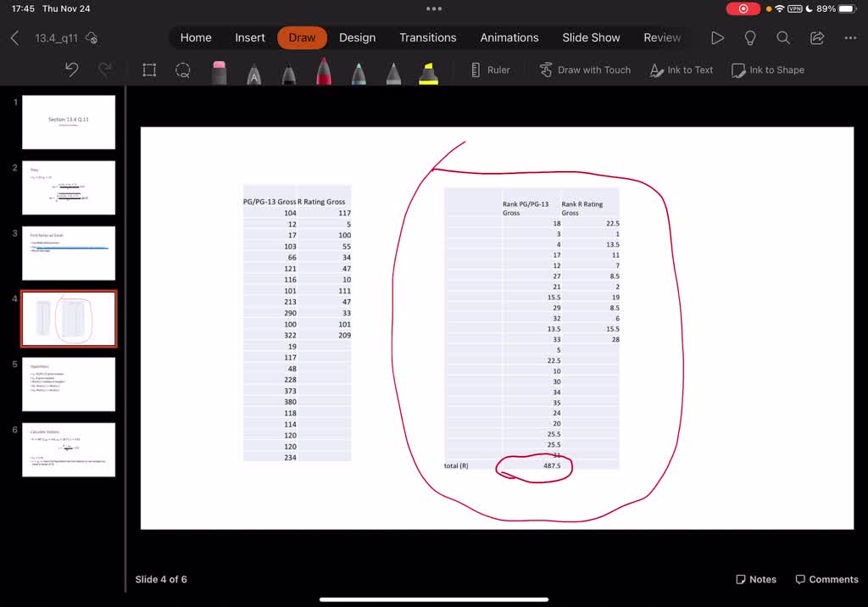Tap the Share icon
868x607 pixels.
tap(816, 37)
